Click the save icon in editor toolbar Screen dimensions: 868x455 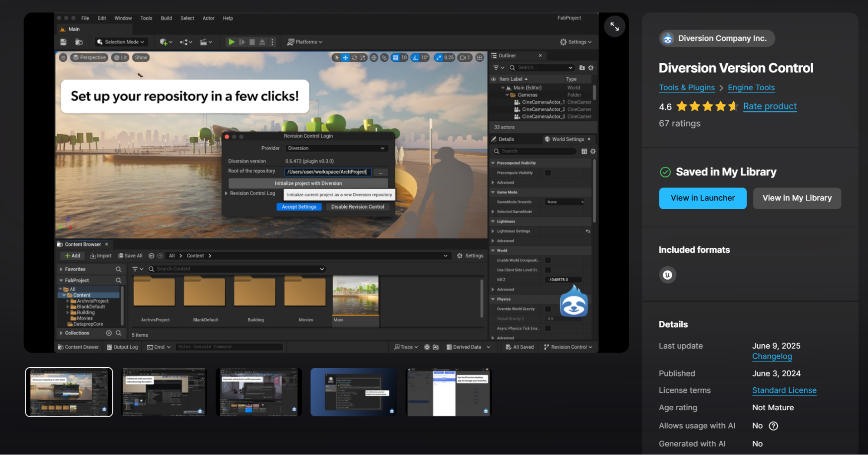(63, 42)
